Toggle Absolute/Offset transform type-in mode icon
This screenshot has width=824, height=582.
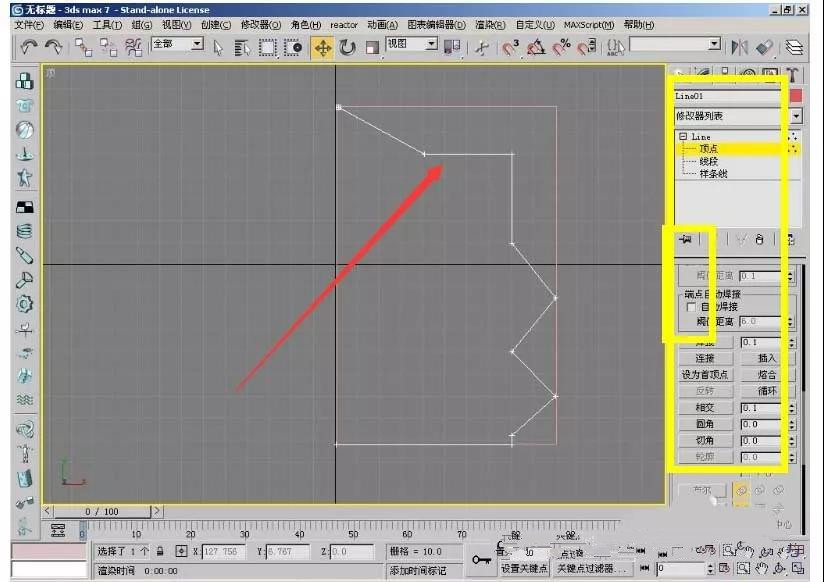[x=181, y=551]
